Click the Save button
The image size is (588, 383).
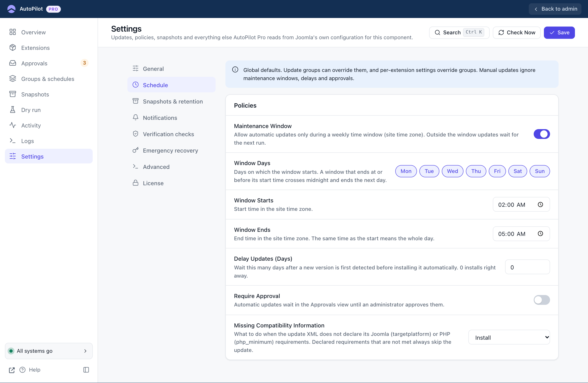tap(559, 32)
